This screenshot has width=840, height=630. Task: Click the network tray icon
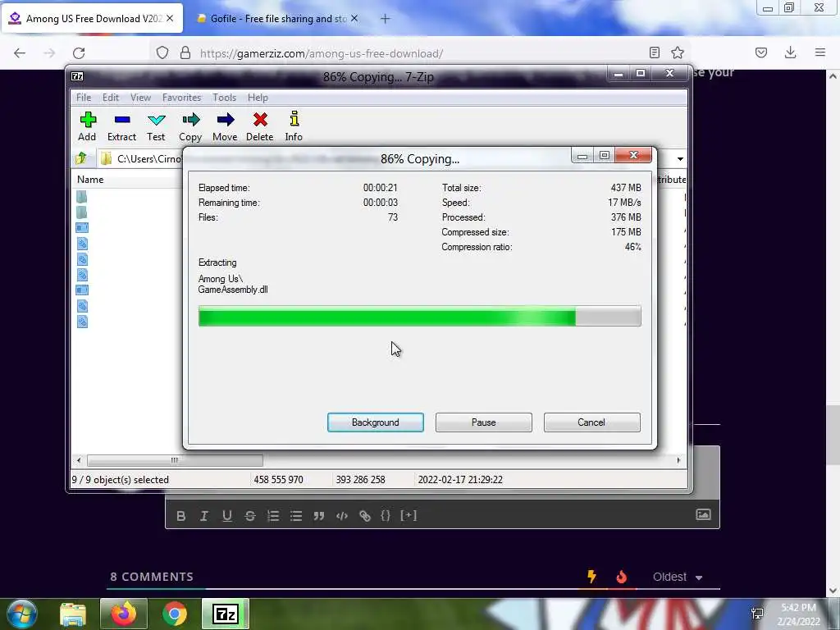pos(757,614)
